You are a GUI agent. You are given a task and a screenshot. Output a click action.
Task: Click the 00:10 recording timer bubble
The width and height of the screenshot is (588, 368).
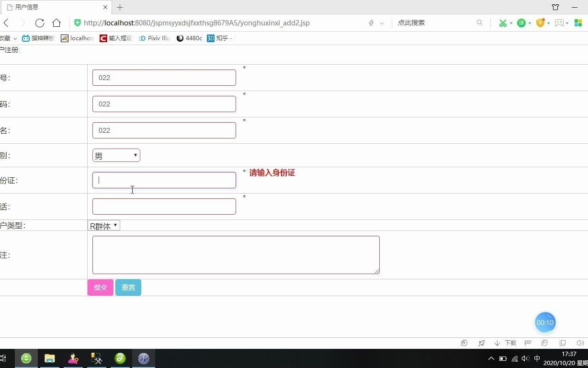(x=545, y=322)
